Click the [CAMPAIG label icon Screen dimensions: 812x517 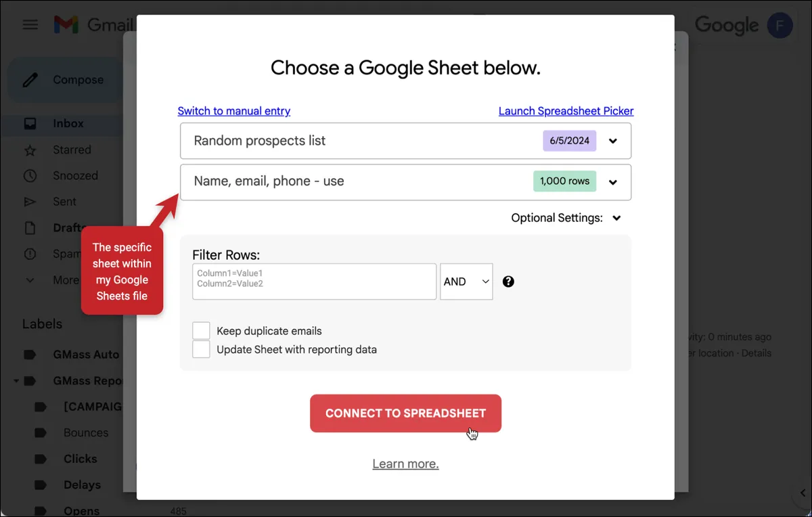[x=41, y=407]
